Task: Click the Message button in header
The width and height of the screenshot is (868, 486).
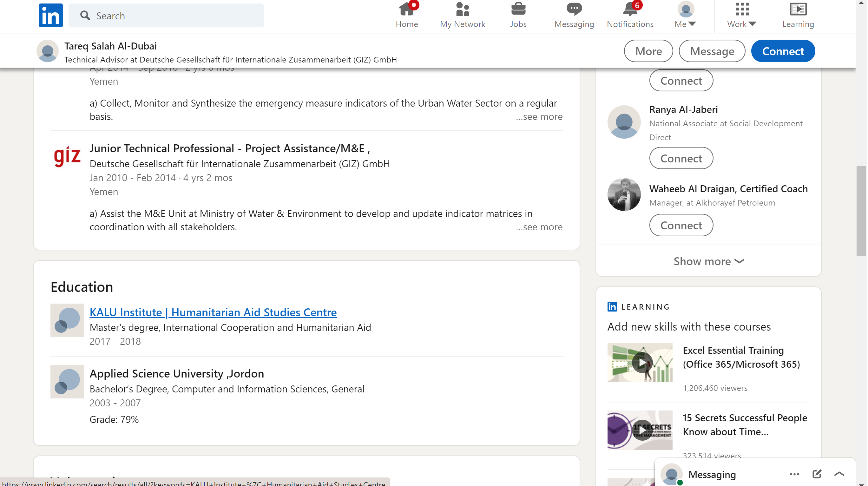Action: tap(712, 51)
